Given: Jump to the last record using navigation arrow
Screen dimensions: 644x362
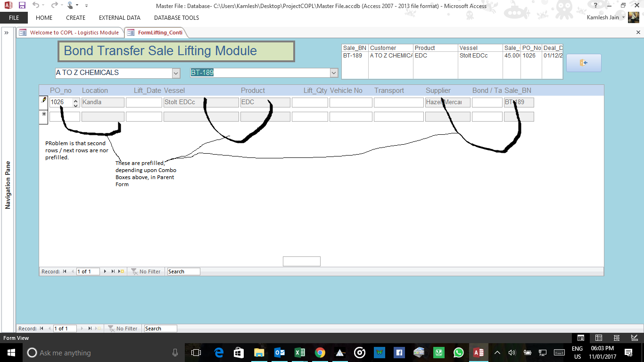Looking at the screenshot, I should (x=112, y=271).
